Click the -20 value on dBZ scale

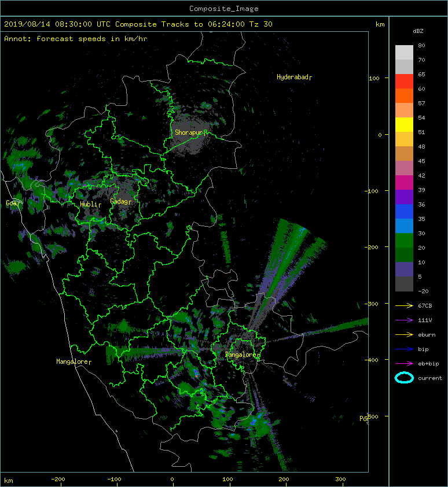pos(423,292)
